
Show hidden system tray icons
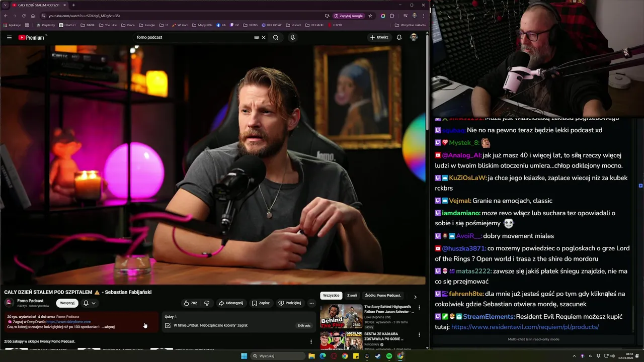[x=574, y=356]
